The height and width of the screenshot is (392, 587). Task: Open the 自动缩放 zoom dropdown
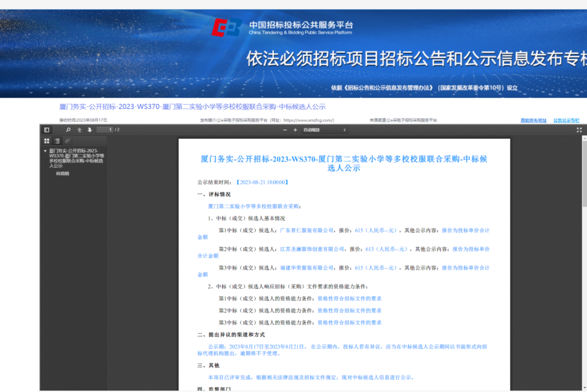[x=324, y=130]
